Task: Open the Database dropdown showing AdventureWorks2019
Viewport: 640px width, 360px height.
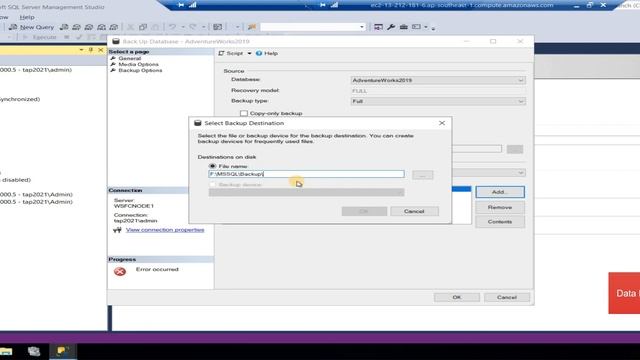Action: 438,80
